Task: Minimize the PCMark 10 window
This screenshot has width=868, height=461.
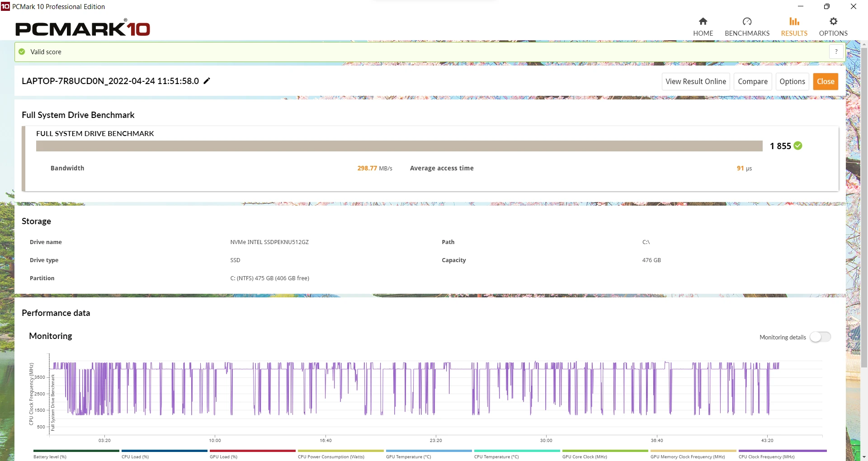Action: click(800, 6)
